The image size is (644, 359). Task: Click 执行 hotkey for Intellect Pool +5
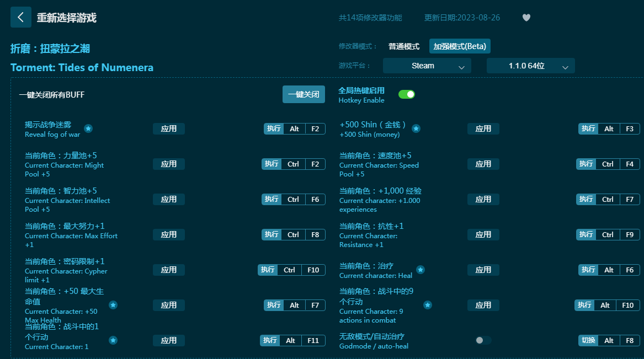pyautogui.click(x=272, y=200)
